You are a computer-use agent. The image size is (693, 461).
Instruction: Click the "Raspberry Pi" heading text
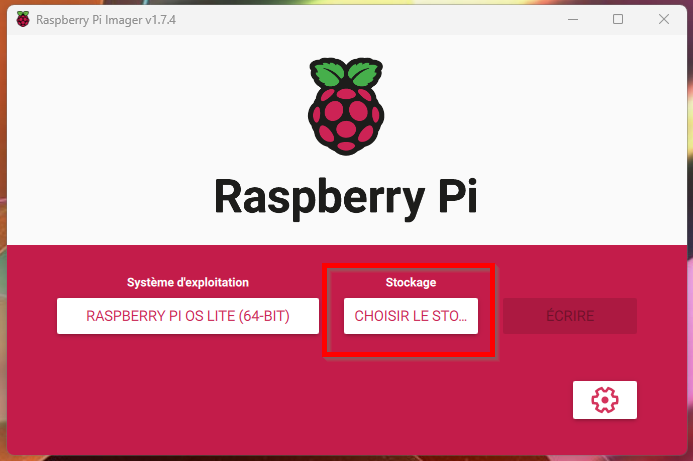coord(346,198)
